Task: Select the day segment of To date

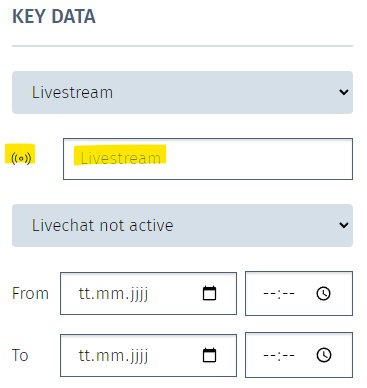Action: coord(85,355)
